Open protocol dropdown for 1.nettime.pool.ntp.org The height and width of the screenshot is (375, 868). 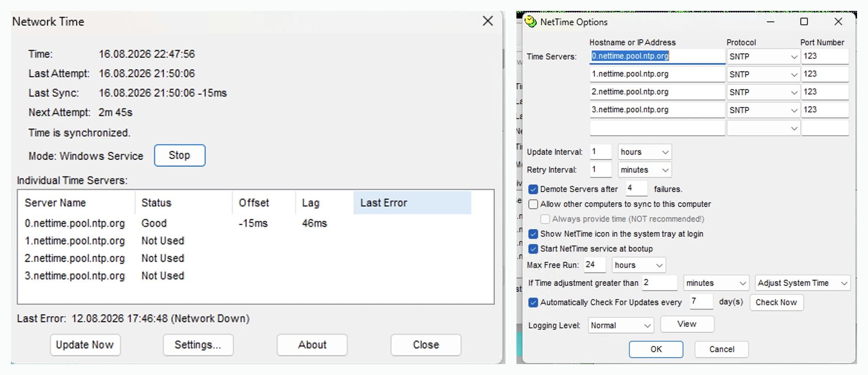pyautogui.click(x=763, y=74)
